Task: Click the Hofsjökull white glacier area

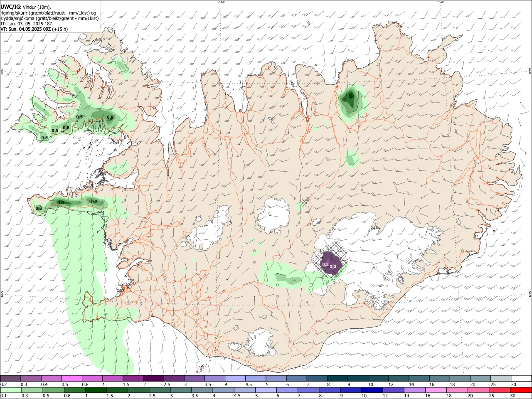Action: click(273, 215)
